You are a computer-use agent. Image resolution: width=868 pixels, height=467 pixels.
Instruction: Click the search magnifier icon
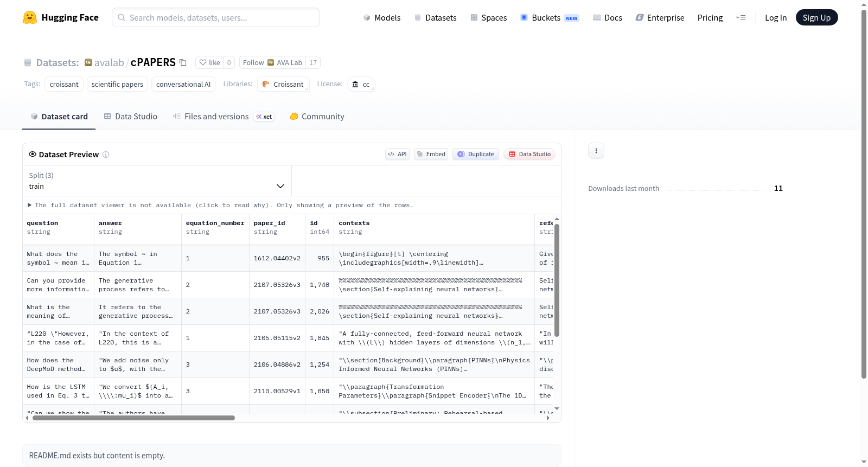coord(122,17)
